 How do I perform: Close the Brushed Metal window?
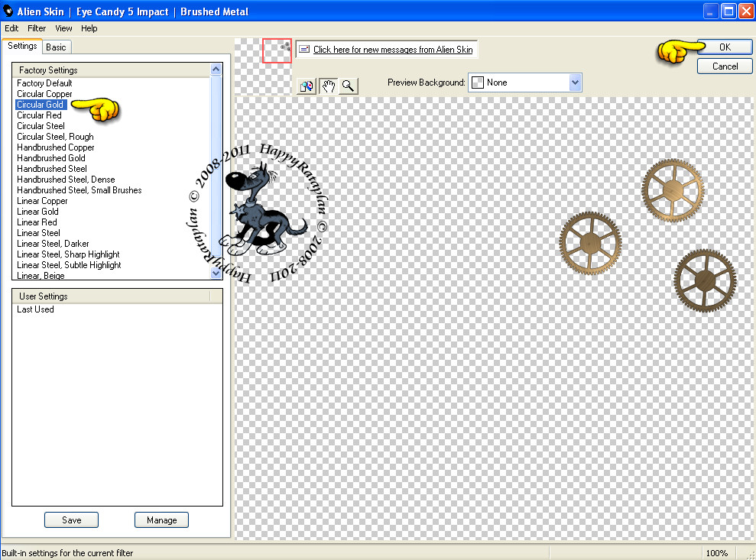click(x=746, y=11)
